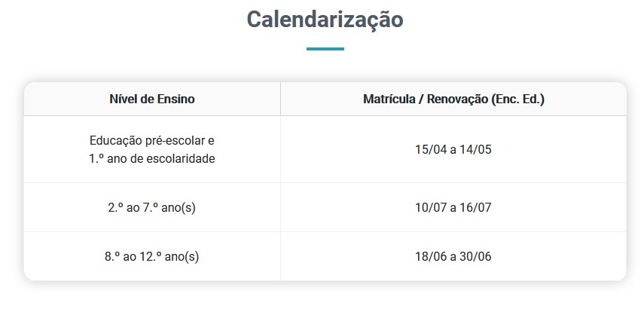Click the 15/04 start date
The width and height of the screenshot is (644, 318).
pyautogui.click(x=430, y=149)
